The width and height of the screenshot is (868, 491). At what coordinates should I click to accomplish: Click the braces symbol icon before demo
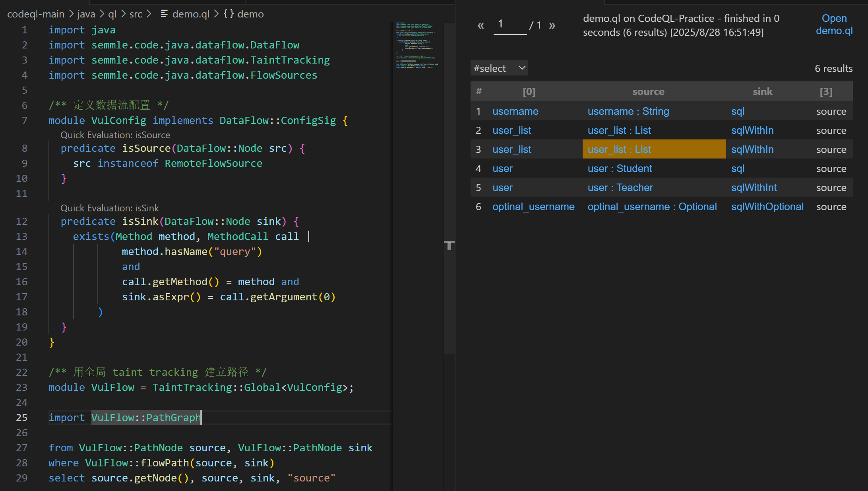click(229, 14)
